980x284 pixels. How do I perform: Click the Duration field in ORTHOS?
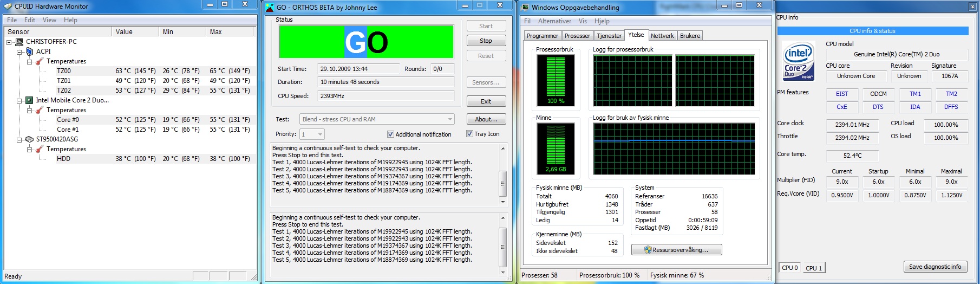point(386,82)
